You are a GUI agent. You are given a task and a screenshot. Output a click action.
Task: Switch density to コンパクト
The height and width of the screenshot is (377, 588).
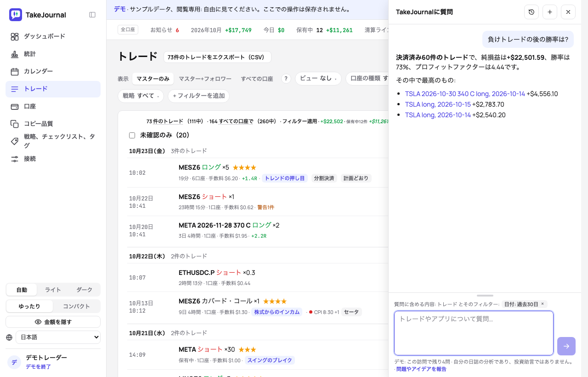pos(76,306)
